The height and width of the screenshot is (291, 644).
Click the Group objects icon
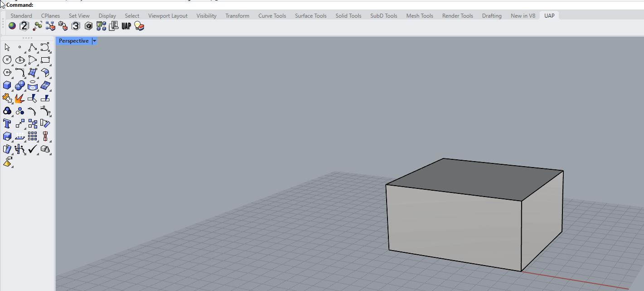point(7,111)
